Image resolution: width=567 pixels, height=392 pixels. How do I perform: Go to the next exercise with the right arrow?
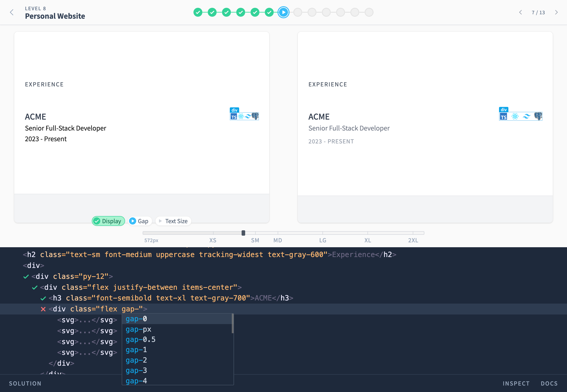pyautogui.click(x=556, y=12)
